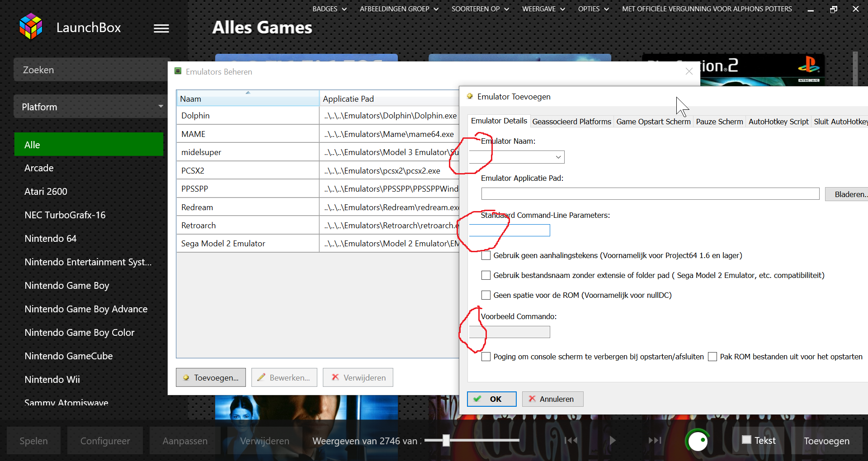Select Dolphin emulator row
This screenshot has height=461, width=868.
[318, 116]
